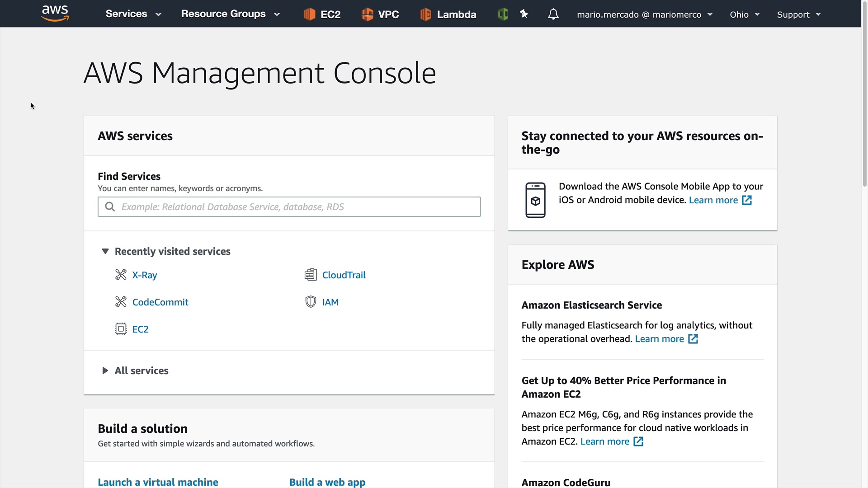Open the Support menu

(x=798, y=14)
